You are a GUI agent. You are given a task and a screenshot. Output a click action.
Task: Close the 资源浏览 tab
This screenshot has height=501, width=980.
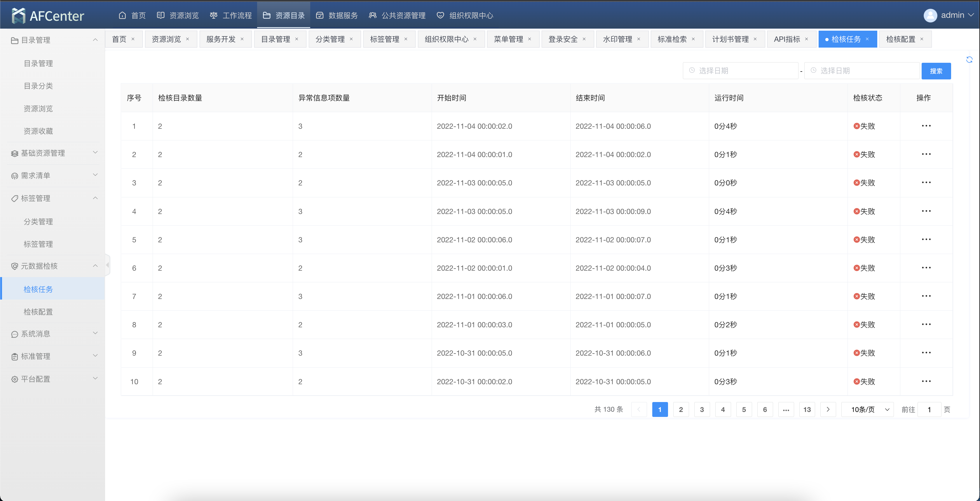pos(187,39)
